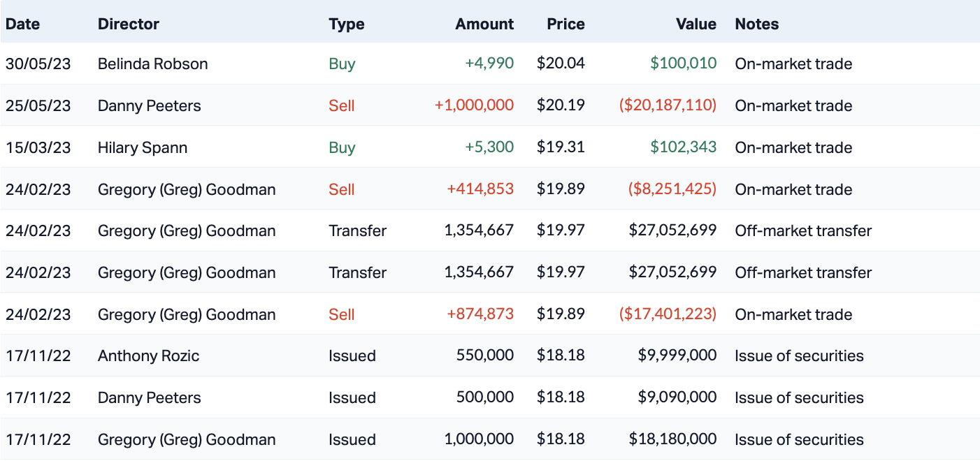Viewport: 980px width, 461px height.
Task: Click the ($20,187,110) sell value
Action: (x=668, y=105)
